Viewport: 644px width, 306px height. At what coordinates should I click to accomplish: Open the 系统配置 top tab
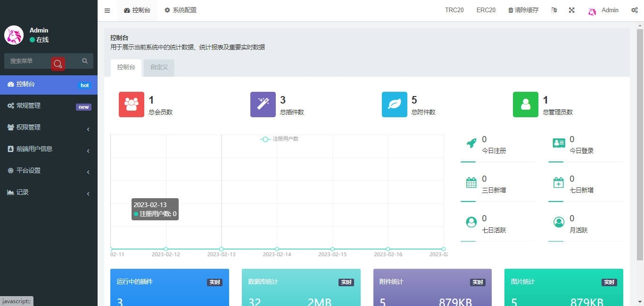(x=180, y=10)
